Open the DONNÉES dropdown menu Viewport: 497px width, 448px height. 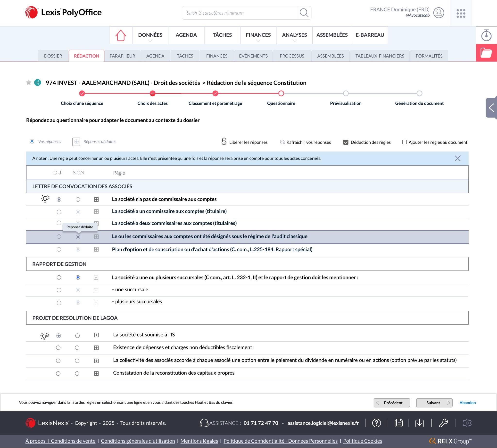coord(150,35)
